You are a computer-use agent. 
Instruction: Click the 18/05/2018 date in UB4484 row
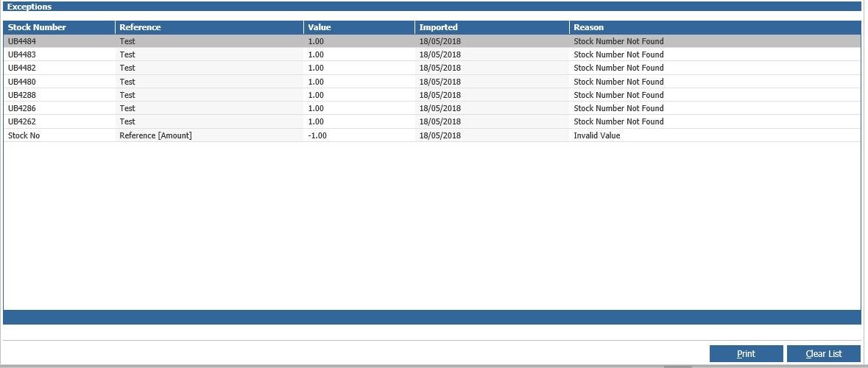440,41
